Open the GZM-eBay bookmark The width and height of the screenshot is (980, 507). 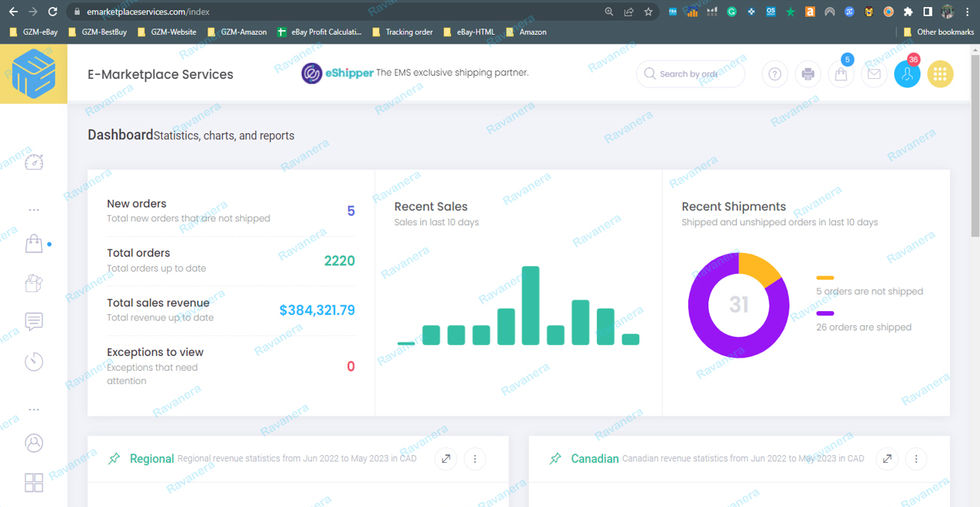[34, 32]
